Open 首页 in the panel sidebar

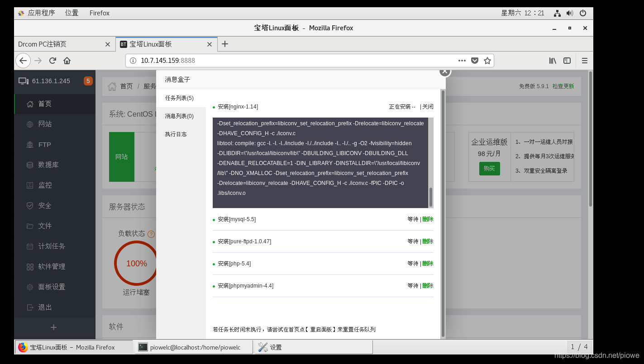(x=55, y=104)
